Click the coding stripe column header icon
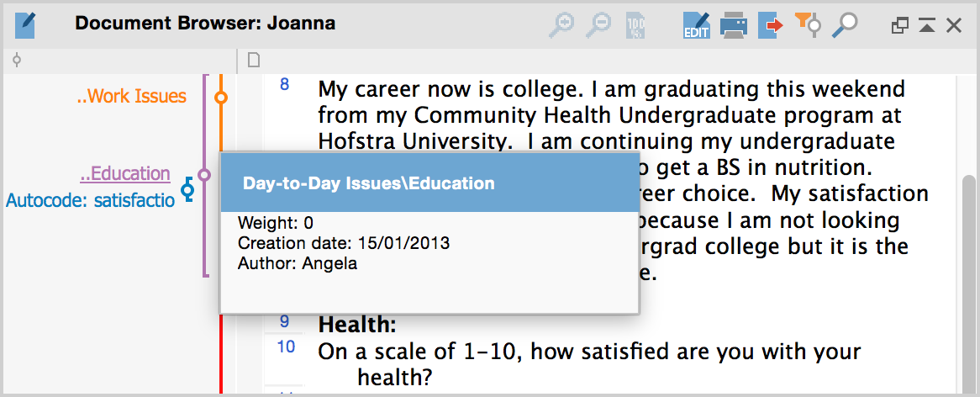The height and width of the screenshot is (397, 980). pos(17,60)
